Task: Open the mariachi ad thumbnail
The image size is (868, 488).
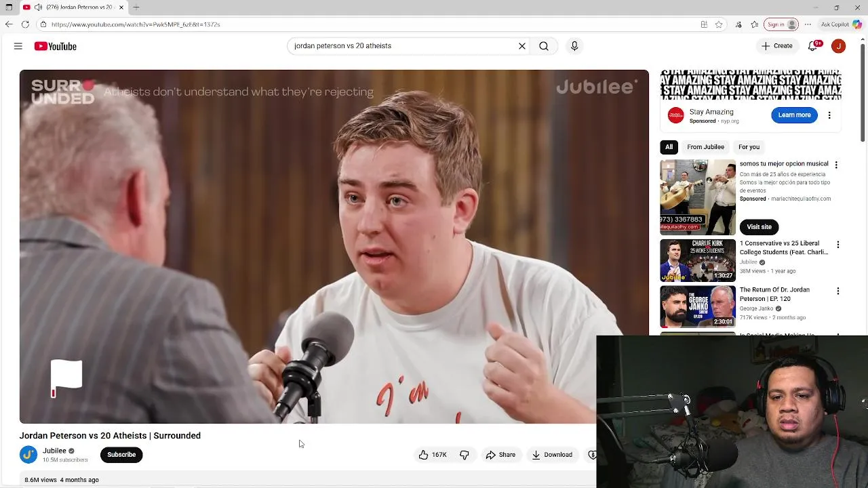Action: 698,197
